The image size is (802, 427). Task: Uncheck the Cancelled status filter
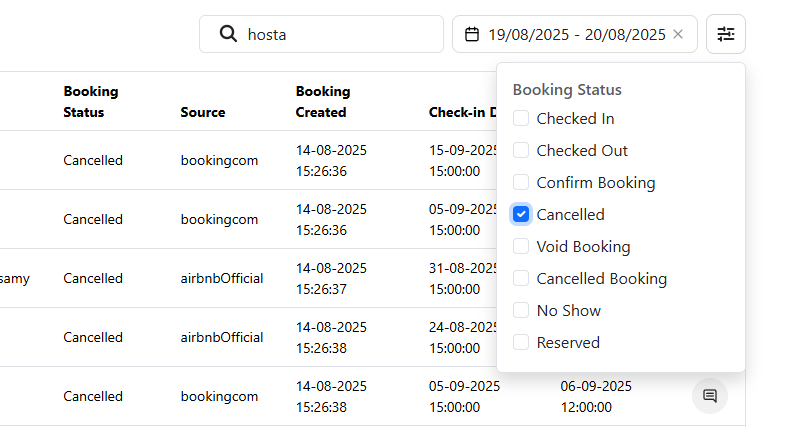click(521, 215)
